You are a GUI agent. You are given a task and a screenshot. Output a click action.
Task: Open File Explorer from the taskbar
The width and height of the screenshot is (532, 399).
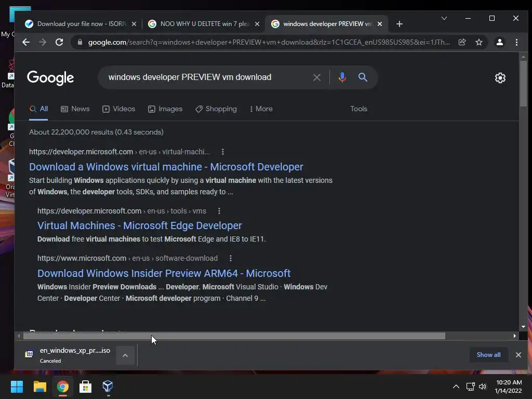coord(39,387)
